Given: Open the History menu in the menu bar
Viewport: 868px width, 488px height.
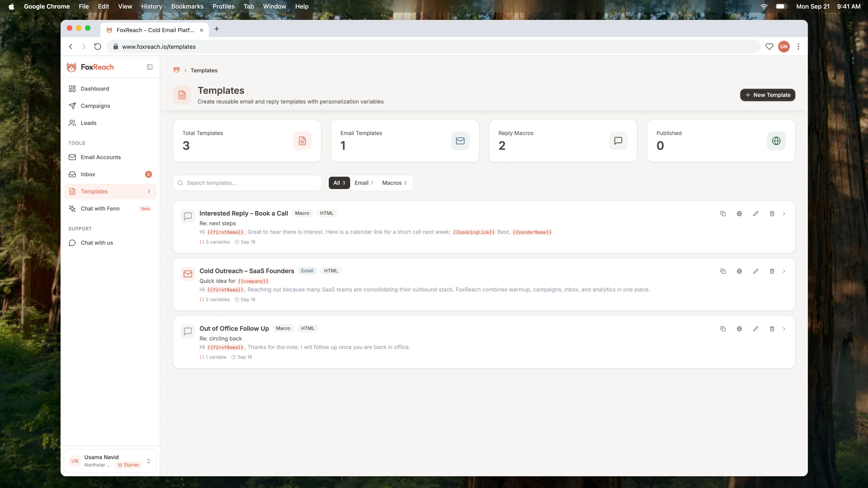Looking at the screenshot, I should [x=152, y=6].
